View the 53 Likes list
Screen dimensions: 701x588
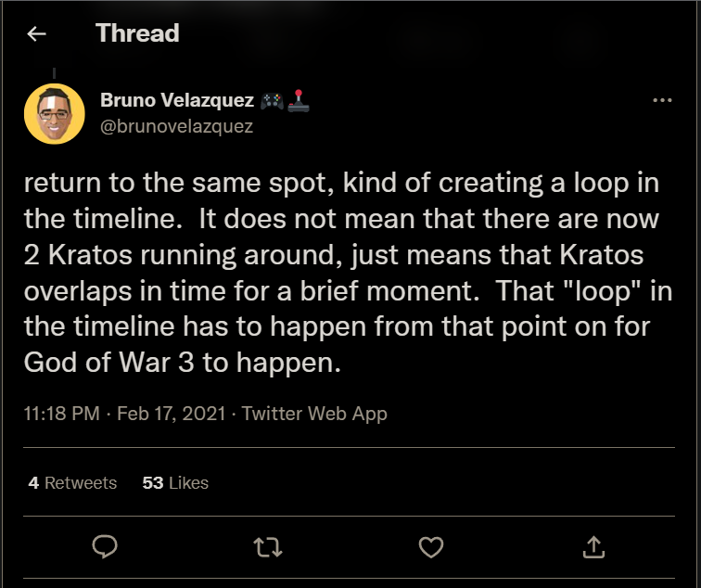175,483
